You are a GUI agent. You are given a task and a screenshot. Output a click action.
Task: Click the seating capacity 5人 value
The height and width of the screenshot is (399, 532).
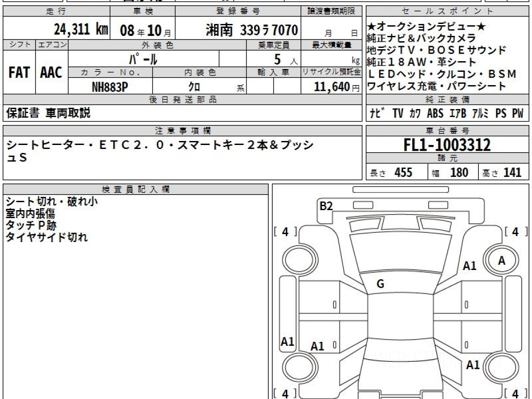pos(286,59)
